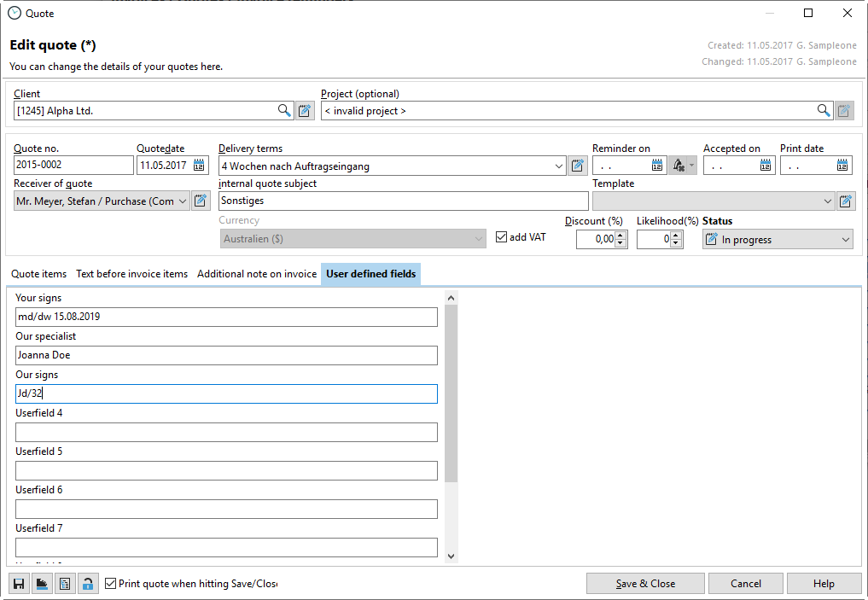The image size is (868, 600).
Task: Click the Userfield 4 input box
Action: (x=226, y=432)
